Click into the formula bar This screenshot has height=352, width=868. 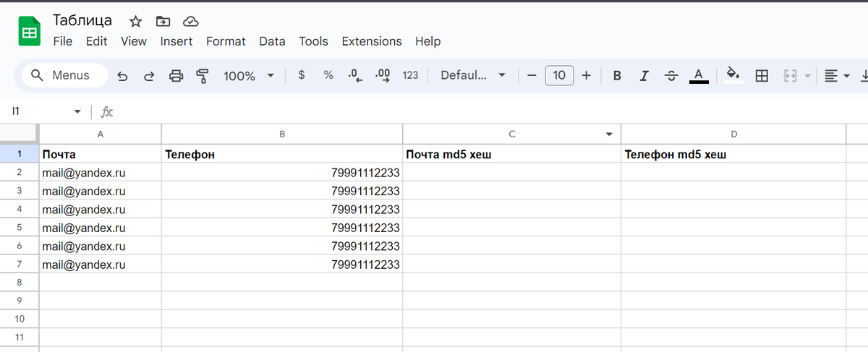click(492, 112)
